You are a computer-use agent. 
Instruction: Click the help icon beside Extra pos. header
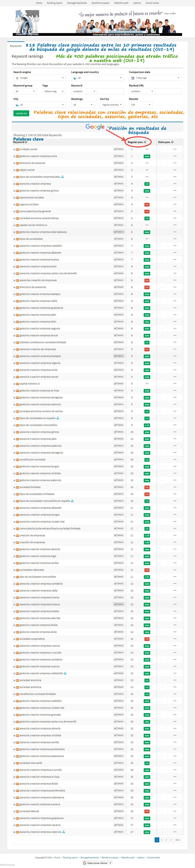pyautogui.click(x=172, y=142)
